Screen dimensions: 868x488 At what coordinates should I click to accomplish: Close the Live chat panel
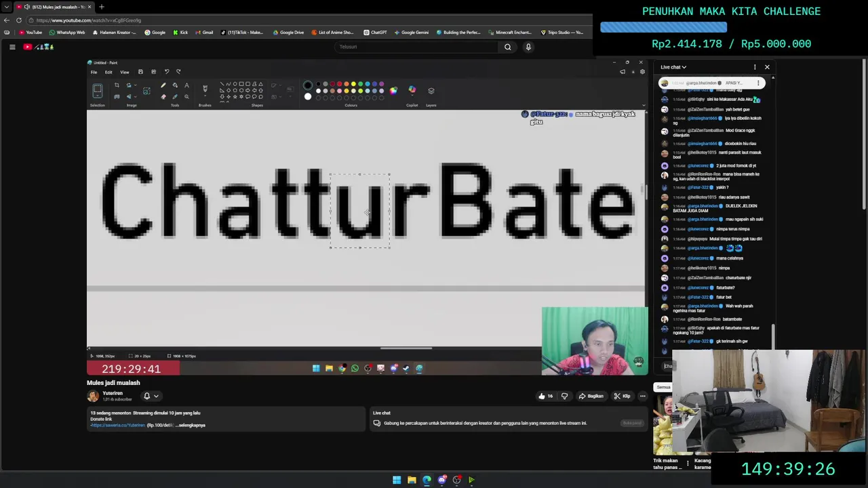pyautogui.click(x=767, y=67)
